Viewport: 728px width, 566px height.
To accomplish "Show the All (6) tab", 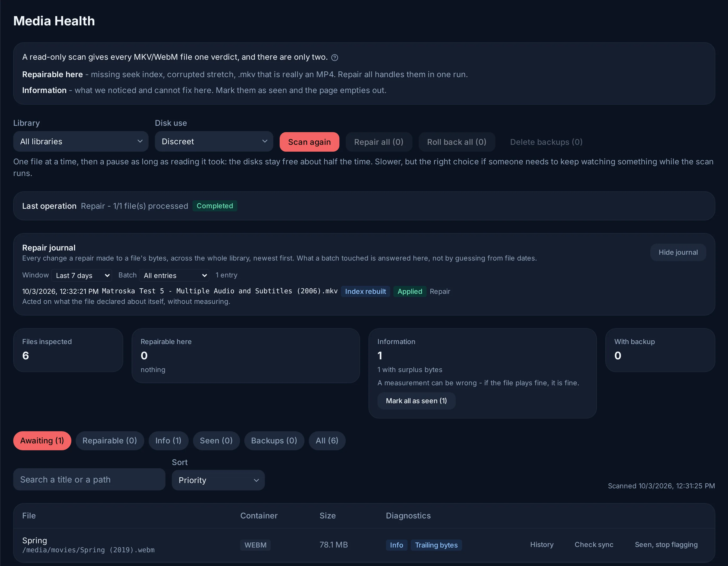I will coord(327,441).
